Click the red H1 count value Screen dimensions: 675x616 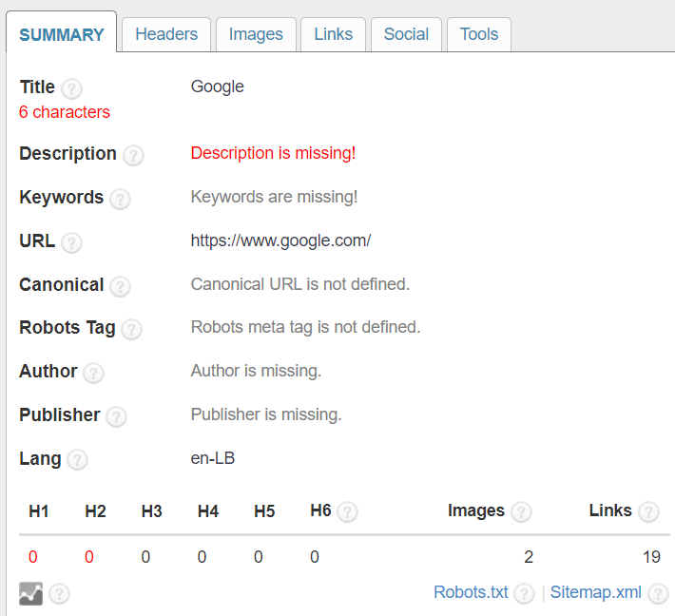point(33,557)
